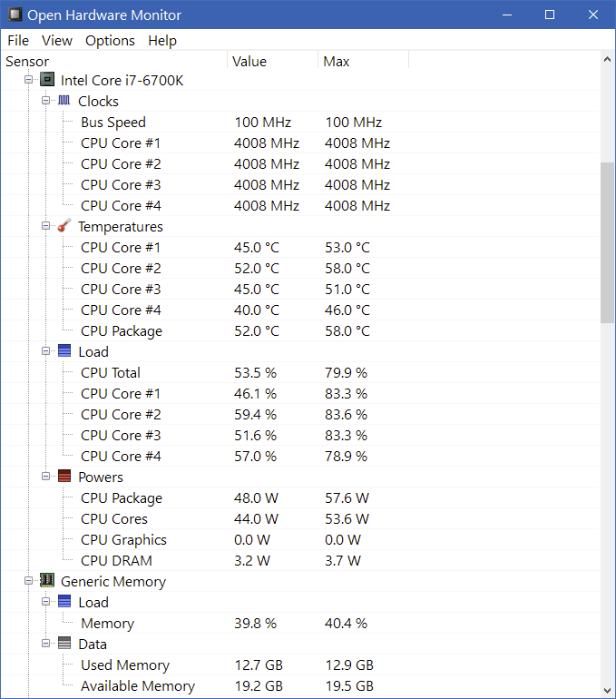Select CPU Package under Temperatures
This screenshot has height=699, width=616.
point(300,330)
